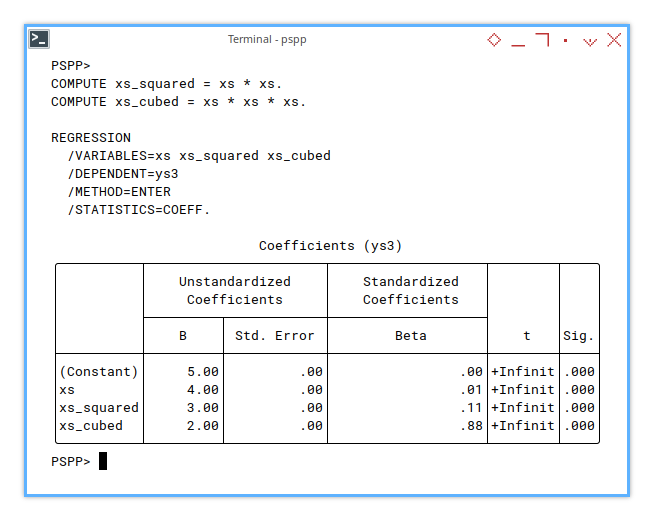Click the '(Constant)' row label
This screenshot has width=654, height=521.
point(99,372)
